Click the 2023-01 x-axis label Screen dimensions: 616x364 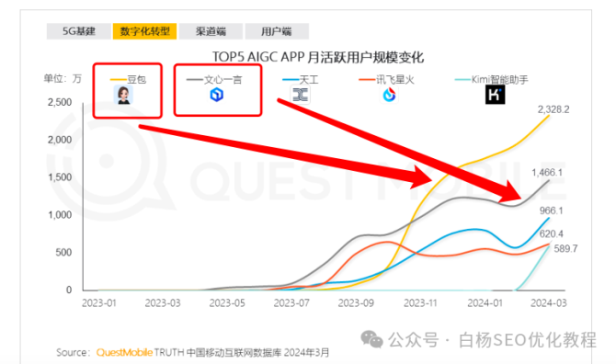pyautogui.click(x=99, y=303)
